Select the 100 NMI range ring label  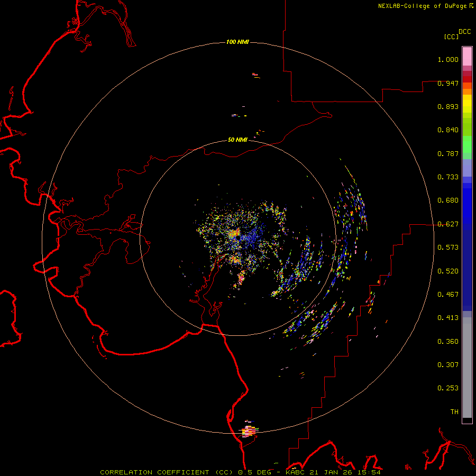pyautogui.click(x=237, y=42)
